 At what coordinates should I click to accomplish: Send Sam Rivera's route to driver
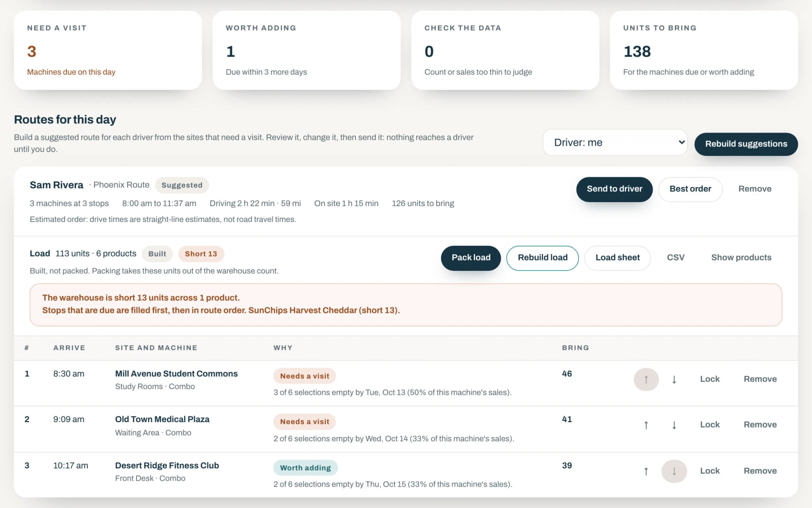[615, 189]
